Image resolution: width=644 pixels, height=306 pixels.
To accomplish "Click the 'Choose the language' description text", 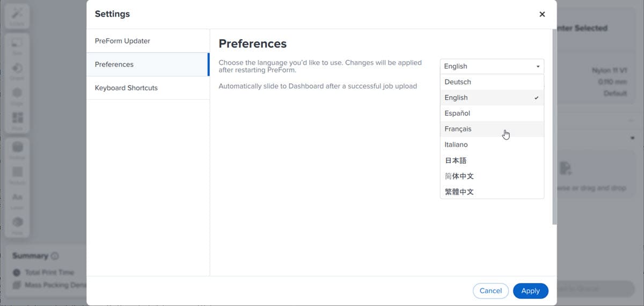I will coord(320,66).
